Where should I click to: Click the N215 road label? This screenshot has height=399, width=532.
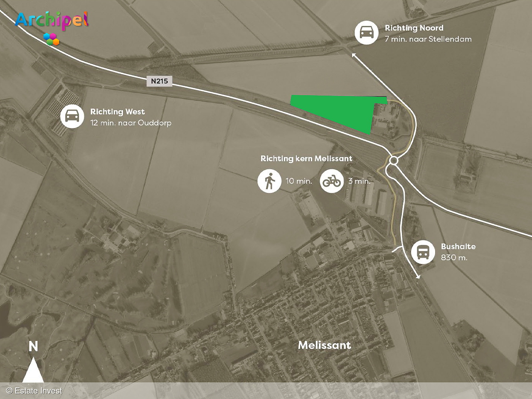coord(160,81)
